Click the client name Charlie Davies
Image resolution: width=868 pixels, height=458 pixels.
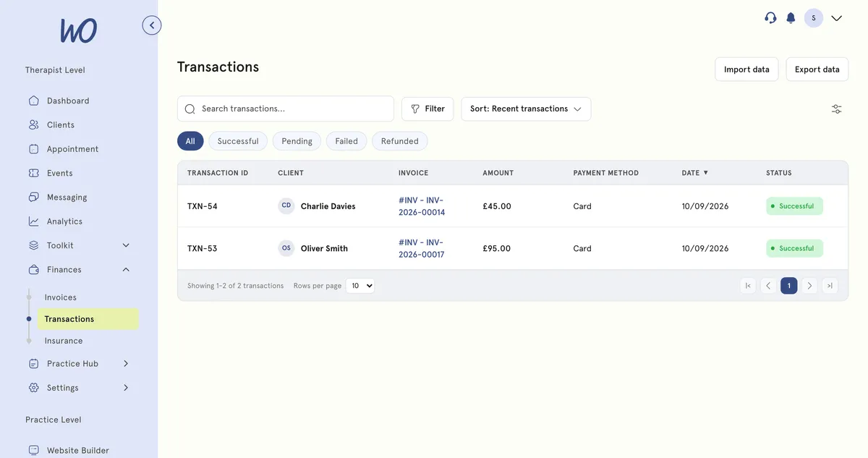click(328, 206)
